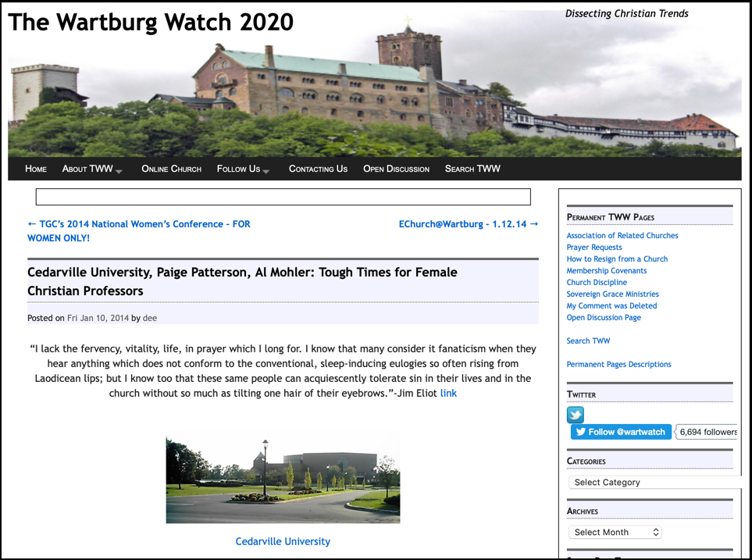Image resolution: width=752 pixels, height=560 pixels.
Task: Click the Categories sidebar heading
Action: [586, 461]
